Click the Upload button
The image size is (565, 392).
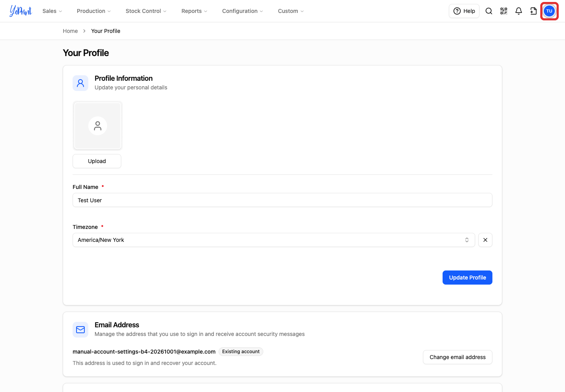(97, 161)
